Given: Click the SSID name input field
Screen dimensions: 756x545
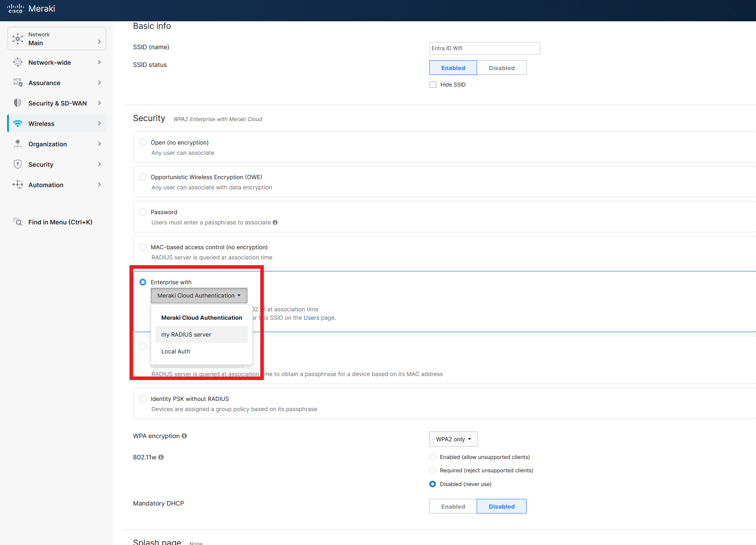Looking at the screenshot, I should [485, 48].
